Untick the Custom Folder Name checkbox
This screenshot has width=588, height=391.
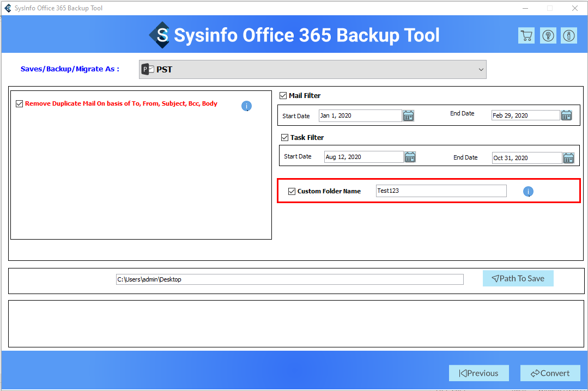tap(292, 191)
